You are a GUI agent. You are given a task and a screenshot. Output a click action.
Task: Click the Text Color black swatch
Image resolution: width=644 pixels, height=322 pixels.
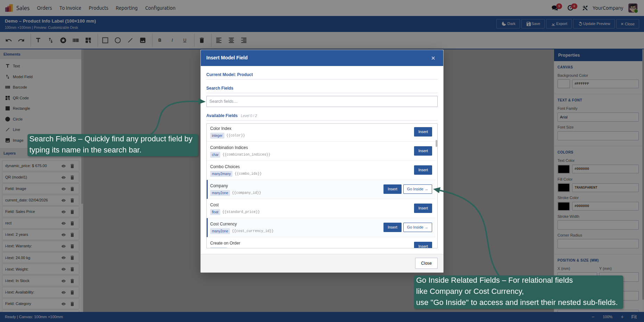click(x=563, y=169)
